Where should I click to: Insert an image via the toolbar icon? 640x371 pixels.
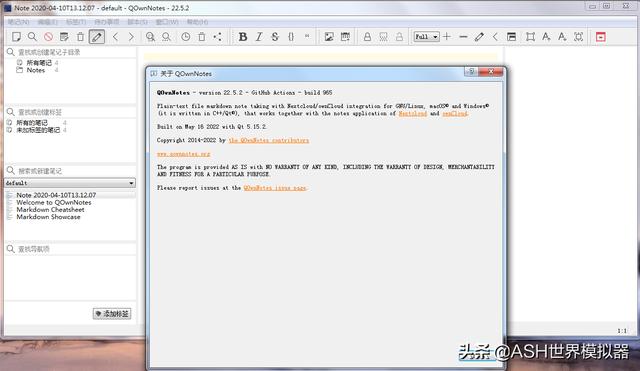[329, 37]
